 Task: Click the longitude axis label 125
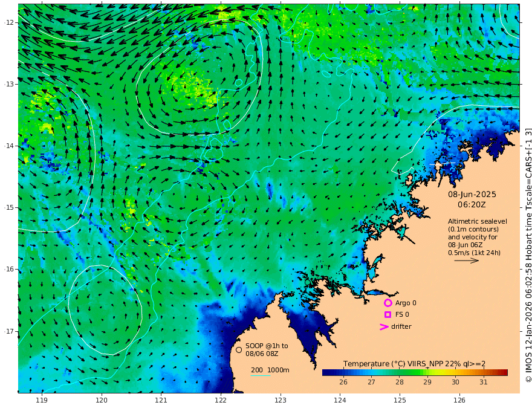(400, 400)
